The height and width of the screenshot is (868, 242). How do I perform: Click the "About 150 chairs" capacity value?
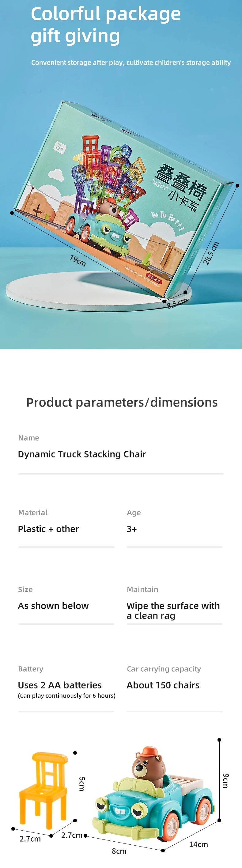click(163, 685)
